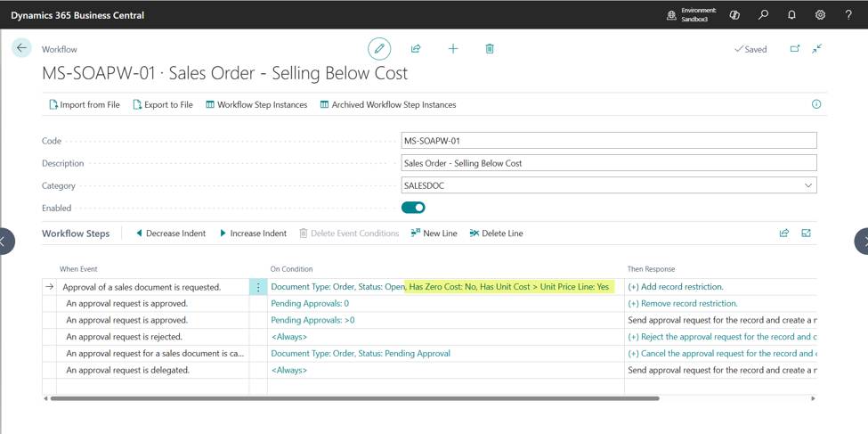Open the search magnifier icon
The height and width of the screenshot is (434, 868).
[x=763, y=15]
